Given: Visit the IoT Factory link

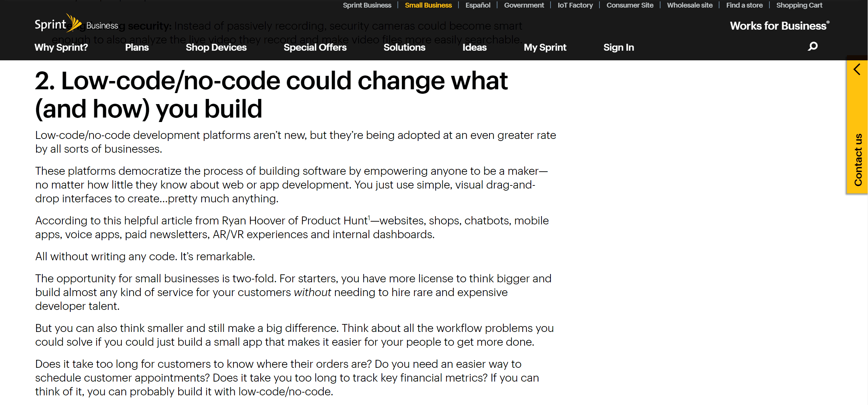Looking at the screenshot, I should 575,5.
